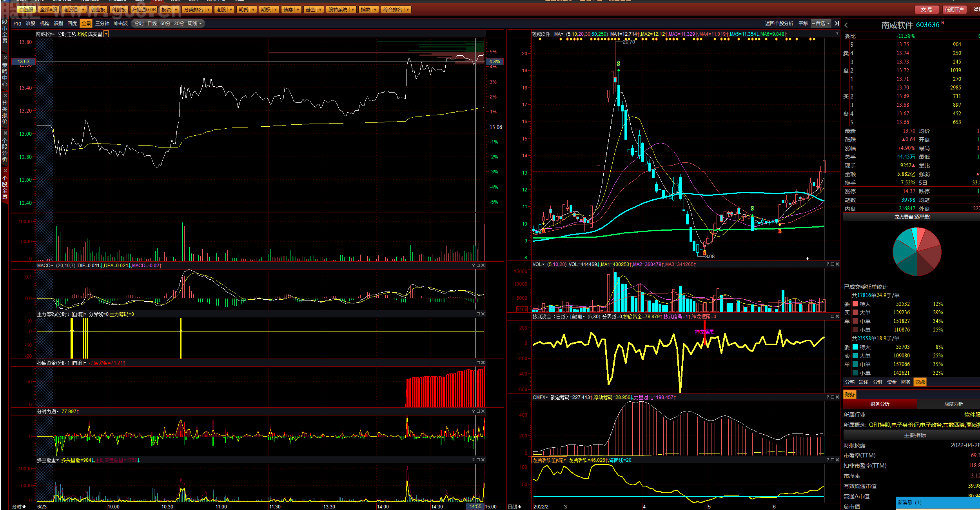Toggle 四度 view mode
This screenshot has height=510, width=980.
coord(72,24)
